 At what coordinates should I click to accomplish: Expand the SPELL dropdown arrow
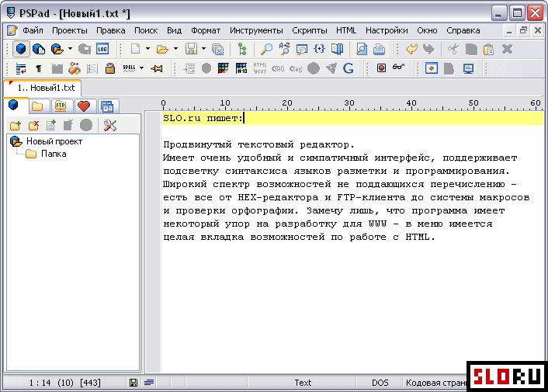(141, 68)
